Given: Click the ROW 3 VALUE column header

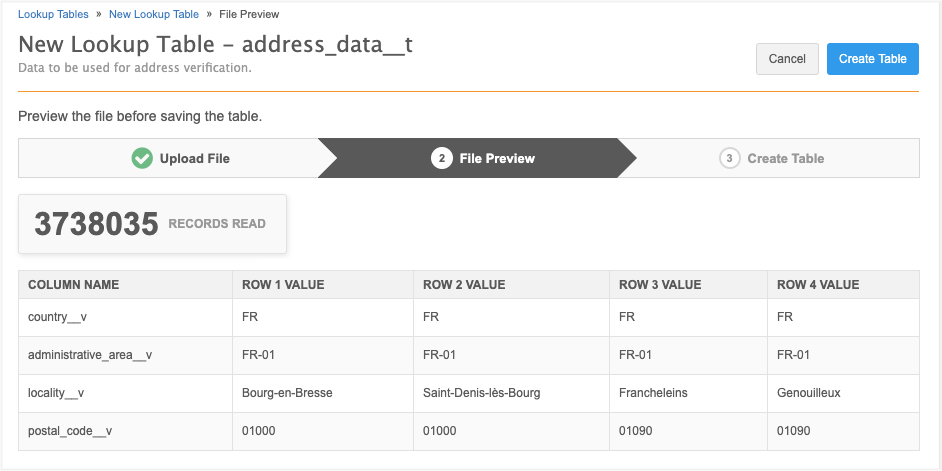Looking at the screenshot, I should pos(660,285).
